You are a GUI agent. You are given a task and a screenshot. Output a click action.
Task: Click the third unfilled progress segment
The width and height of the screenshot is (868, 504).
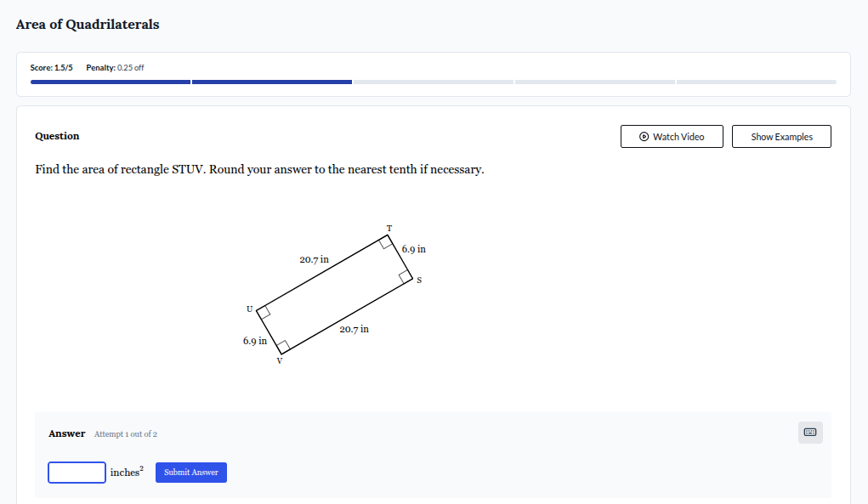434,82
